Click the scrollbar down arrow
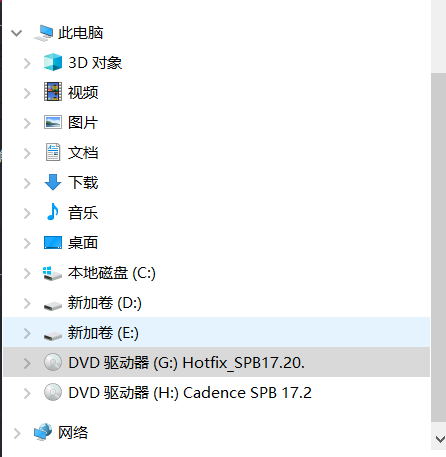This screenshot has width=446, height=457. (x=440, y=439)
